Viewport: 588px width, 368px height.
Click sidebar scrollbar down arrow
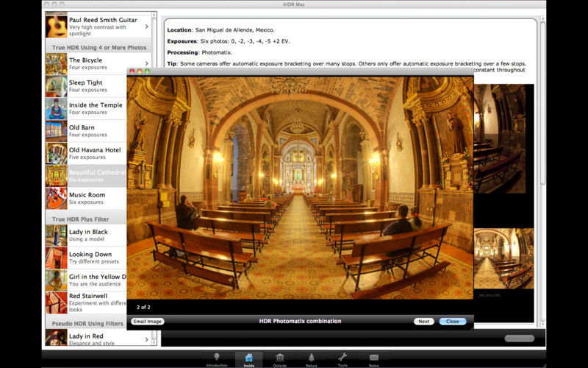(x=154, y=342)
